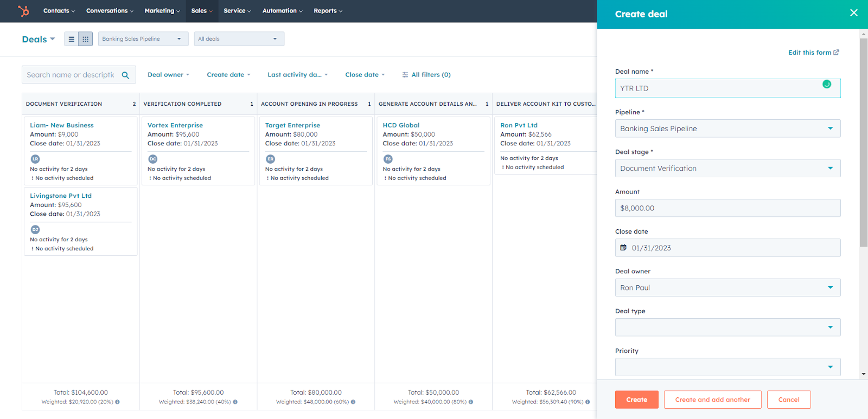Click the green icon in Deal name field
868x419 pixels.
[x=826, y=84]
